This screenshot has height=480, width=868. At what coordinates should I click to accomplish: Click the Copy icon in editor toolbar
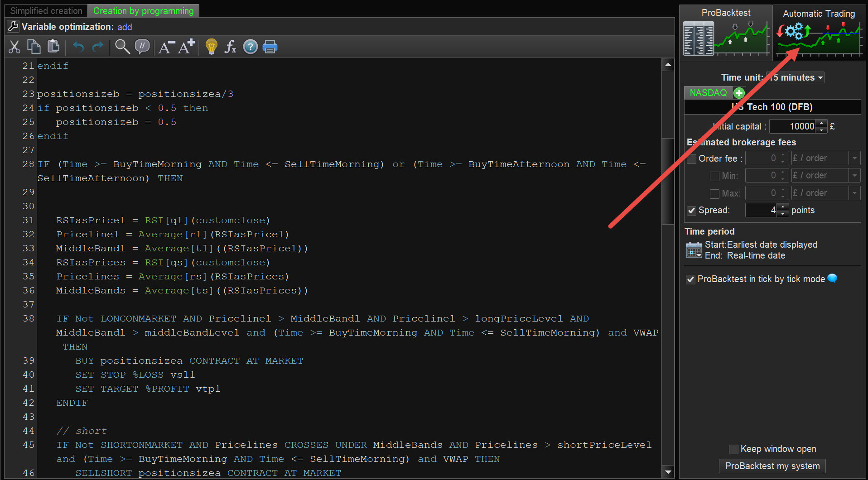click(x=34, y=47)
